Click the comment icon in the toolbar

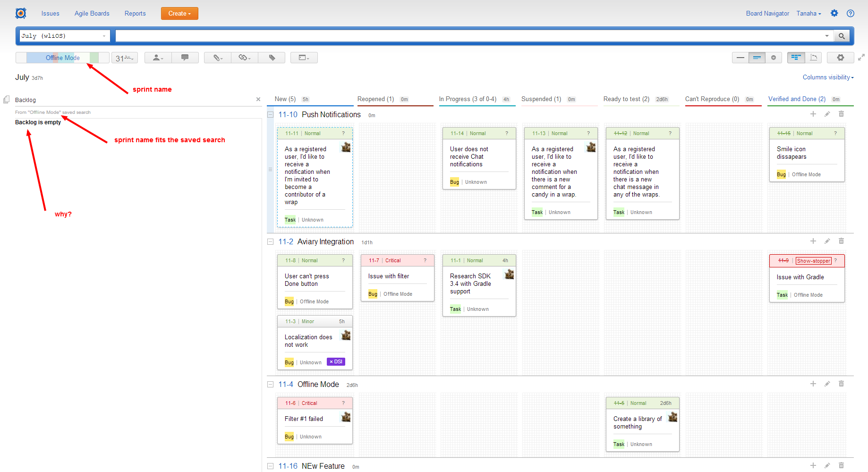pyautogui.click(x=185, y=57)
